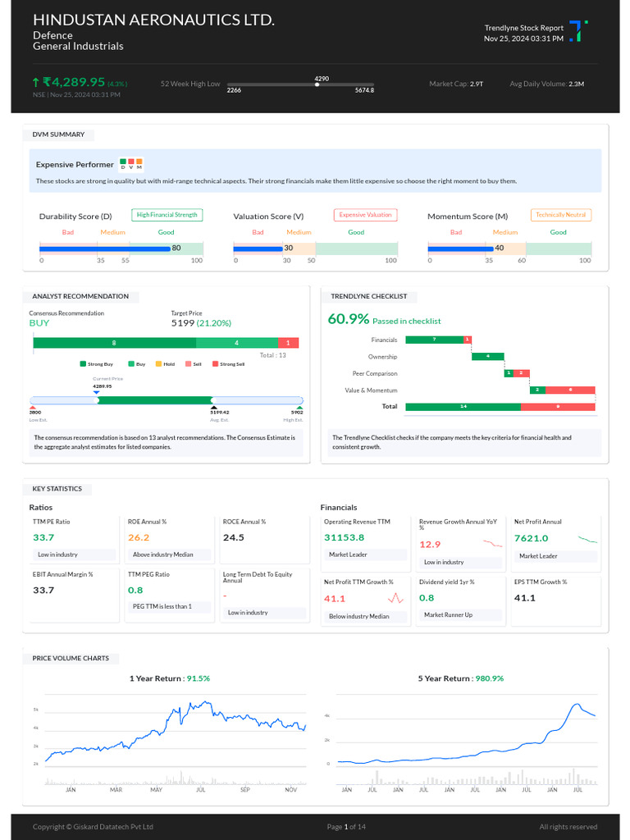Click the green up-arrow beside the stock price

pos(36,82)
